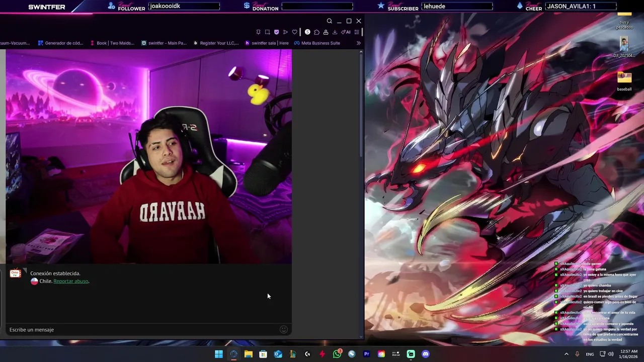Open Adobe Creative Cloud from taskbar
644x362 pixels.
[x=381, y=354]
